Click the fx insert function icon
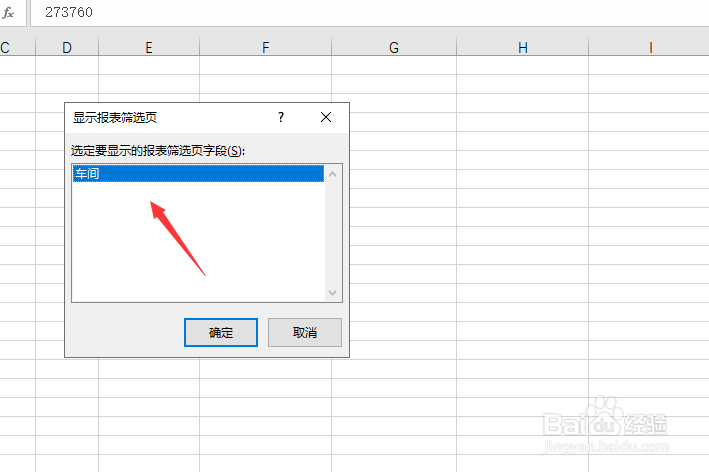Screen dimensions: 709x472 (8, 13)
